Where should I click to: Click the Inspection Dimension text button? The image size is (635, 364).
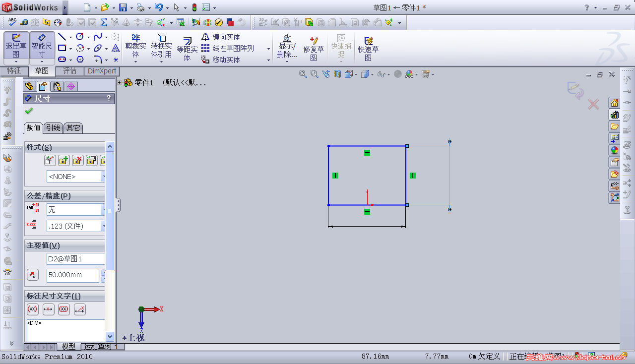click(x=64, y=309)
